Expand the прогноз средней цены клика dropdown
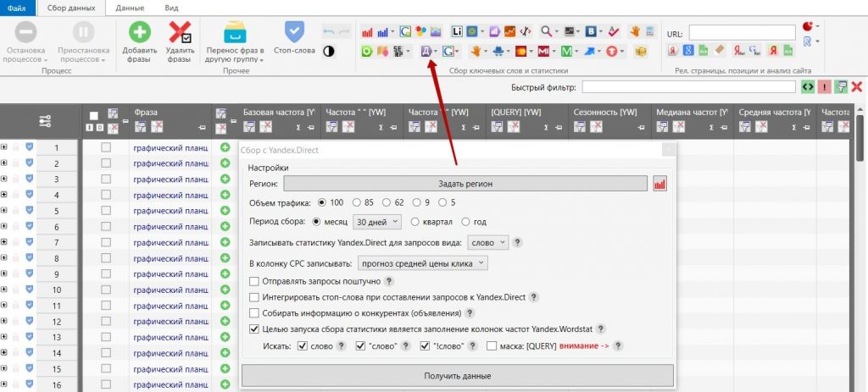This screenshot has width=868, height=392. coord(422,263)
